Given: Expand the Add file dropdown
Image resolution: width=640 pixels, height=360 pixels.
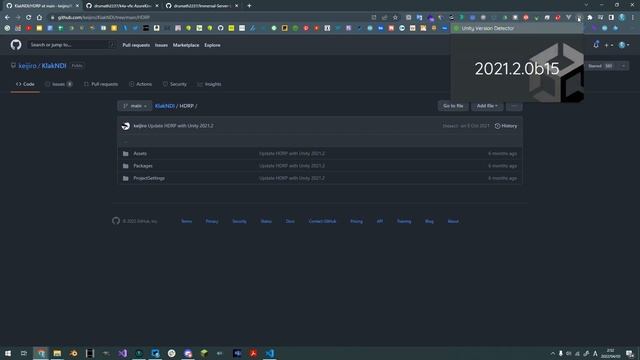Looking at the screenshot, I should click(487, 106).
